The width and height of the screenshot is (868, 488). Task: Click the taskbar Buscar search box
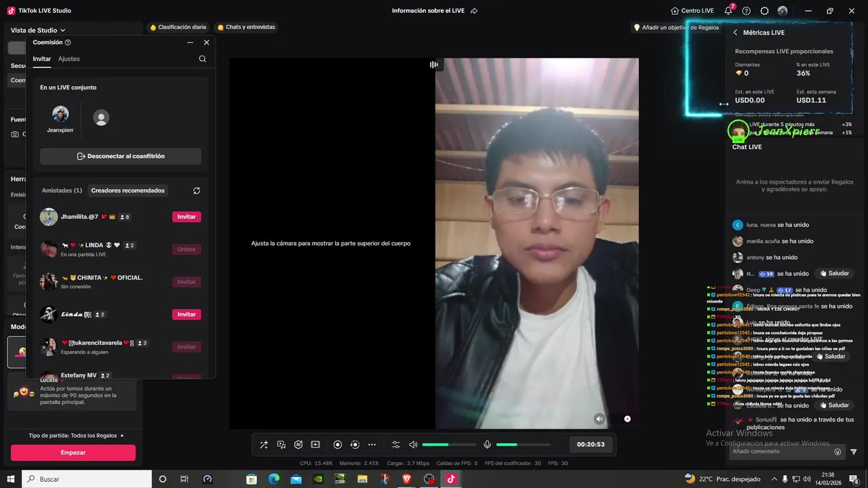(x=87, y=479)
